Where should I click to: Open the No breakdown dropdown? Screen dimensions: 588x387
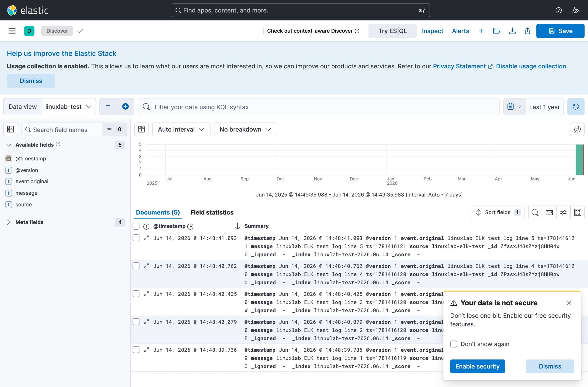245,129
